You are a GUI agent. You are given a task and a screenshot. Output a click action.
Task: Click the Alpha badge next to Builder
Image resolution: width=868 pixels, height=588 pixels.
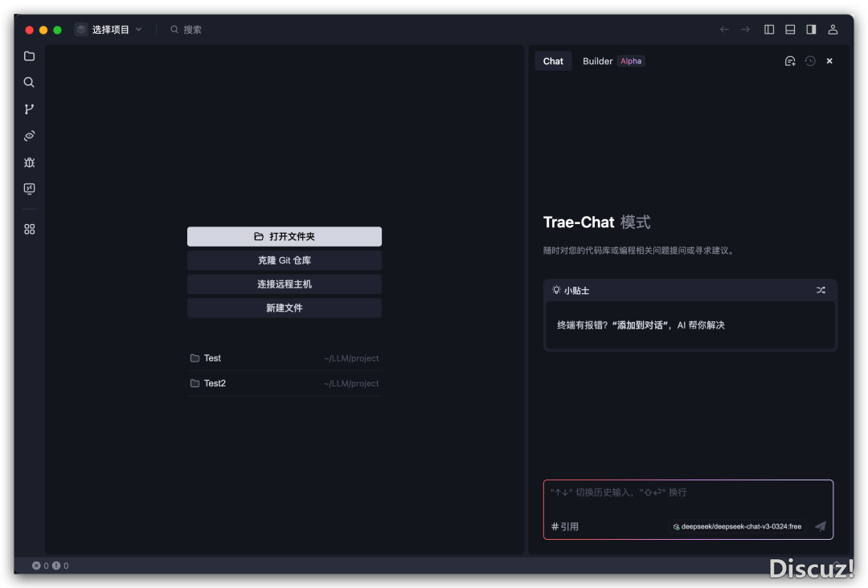pyautogui.click(x=631, y=61)
